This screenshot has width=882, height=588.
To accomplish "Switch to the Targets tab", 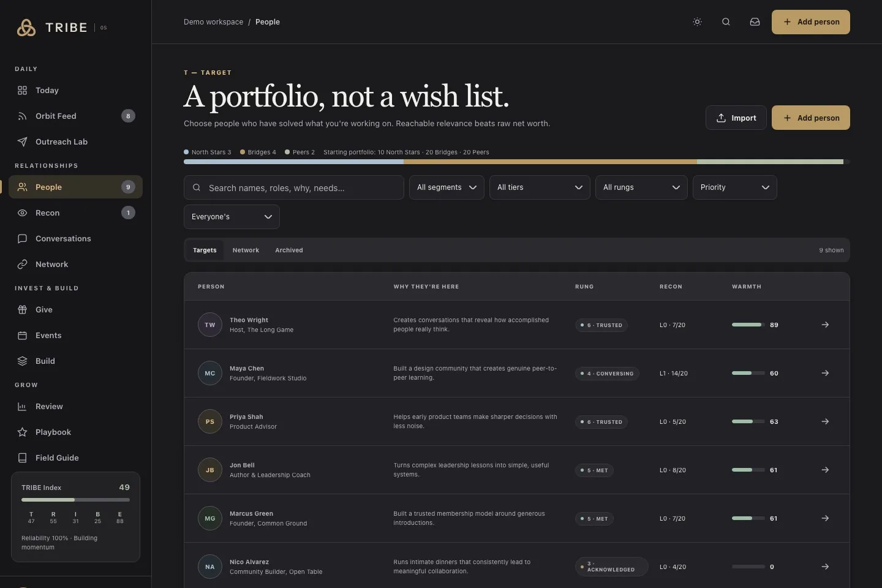I will 205,250.
